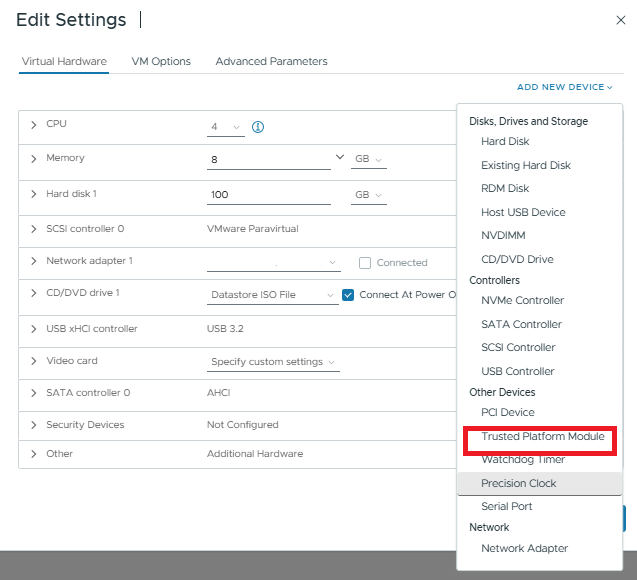Open the Video card custom settings dropdown
Image resolution: width=637 pixels, height=580 pixels.
273,362
